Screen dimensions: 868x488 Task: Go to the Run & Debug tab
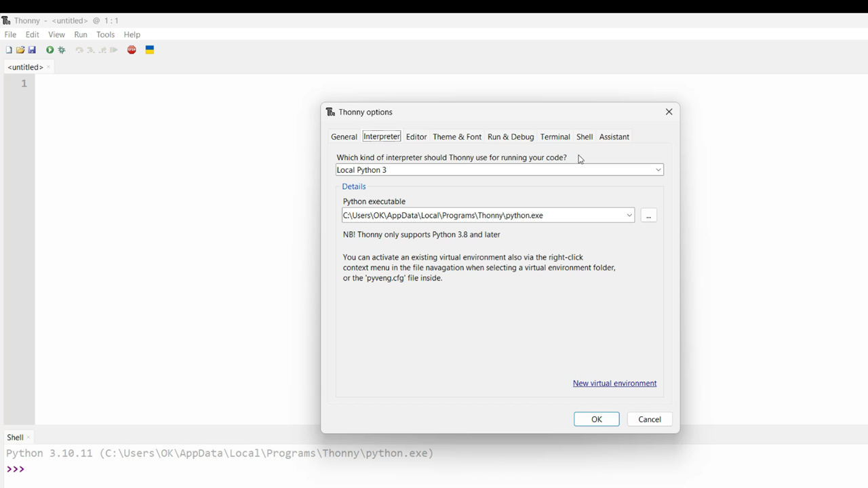511,137
